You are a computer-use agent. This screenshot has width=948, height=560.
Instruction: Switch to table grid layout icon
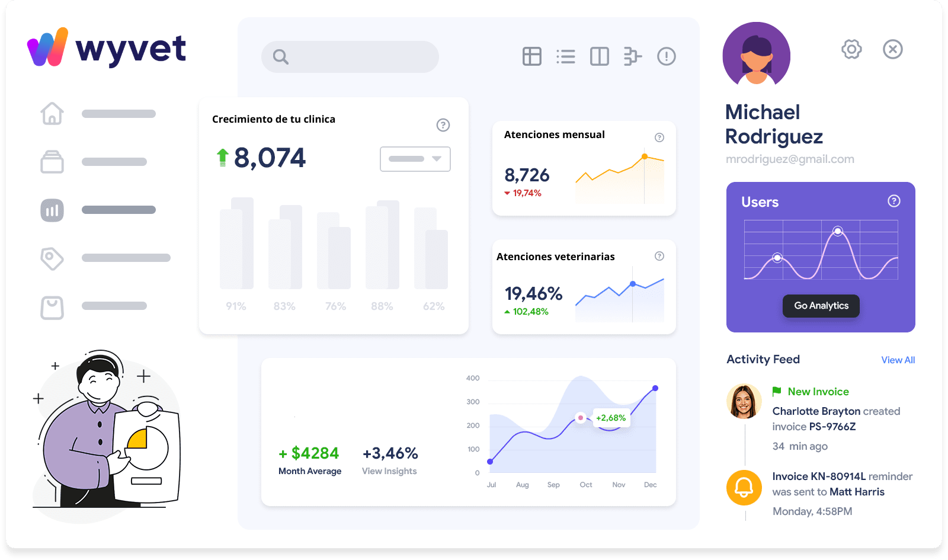pos(532,56)
